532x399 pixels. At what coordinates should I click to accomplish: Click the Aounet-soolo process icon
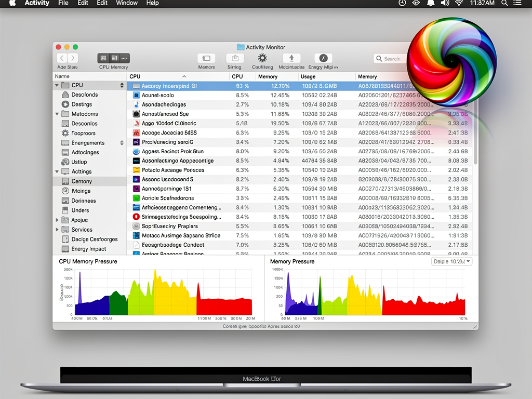click(x=136, y=96)
